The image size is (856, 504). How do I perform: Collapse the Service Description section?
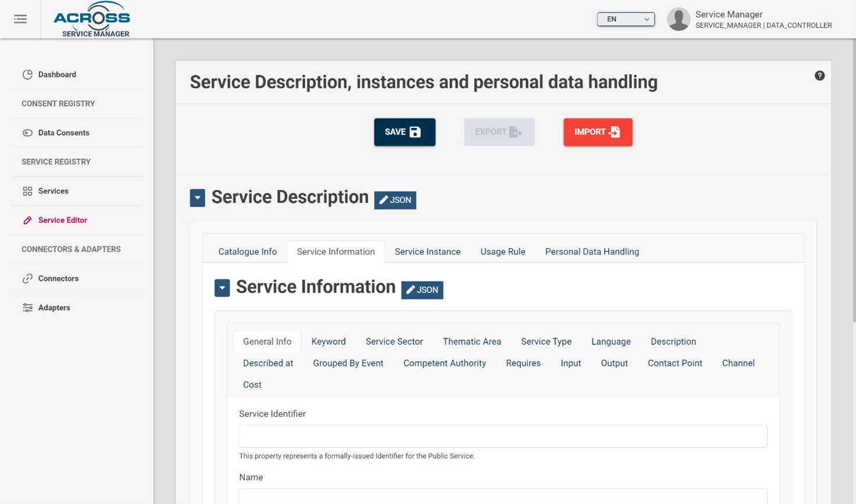coord(197,198)
